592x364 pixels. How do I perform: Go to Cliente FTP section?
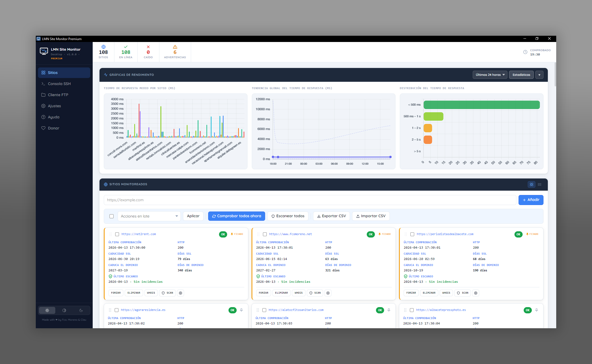(58, 95)
